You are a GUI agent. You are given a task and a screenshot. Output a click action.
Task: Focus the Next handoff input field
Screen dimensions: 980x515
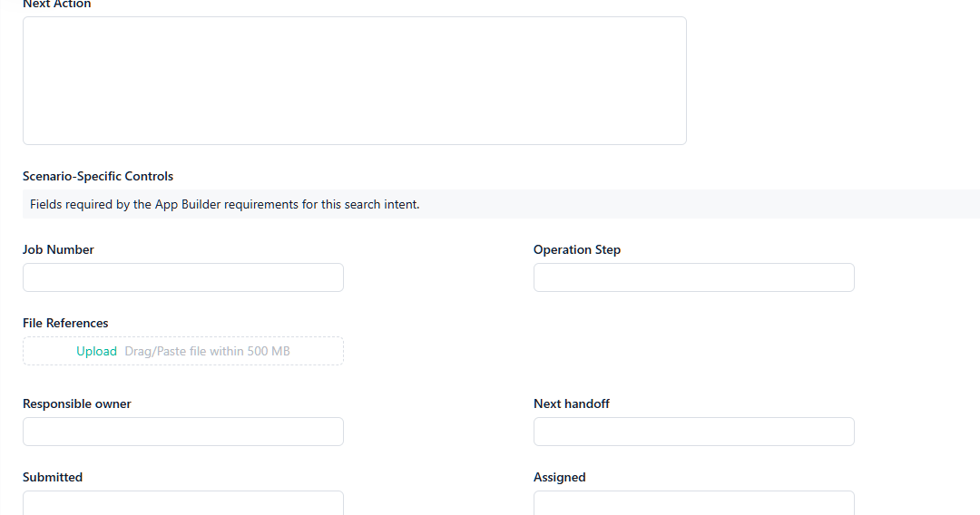coord(694,432)
